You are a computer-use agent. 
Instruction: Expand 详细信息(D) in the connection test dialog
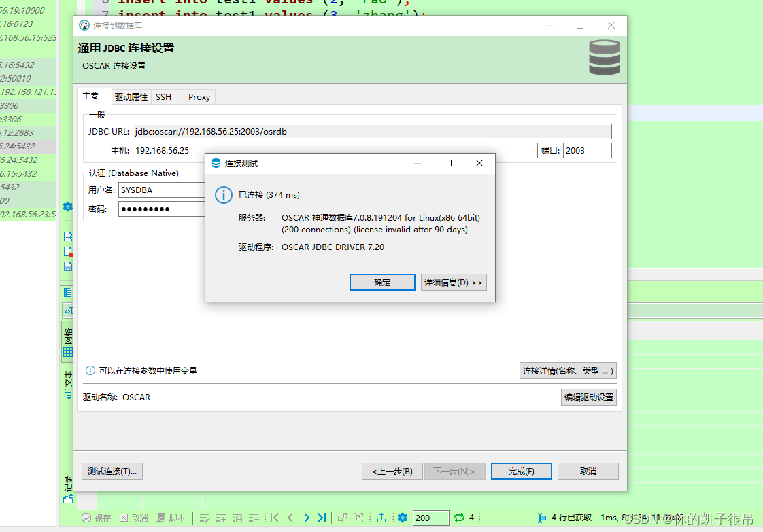(x=454, y=282)
